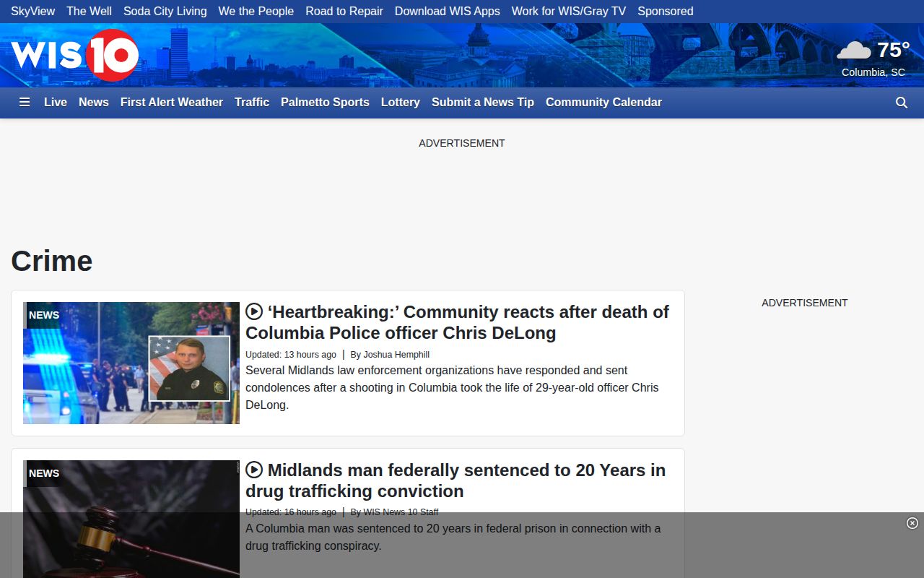Click Download WIS Apps
The width and height of the screenshot is (924, 578).
point(448,11)
